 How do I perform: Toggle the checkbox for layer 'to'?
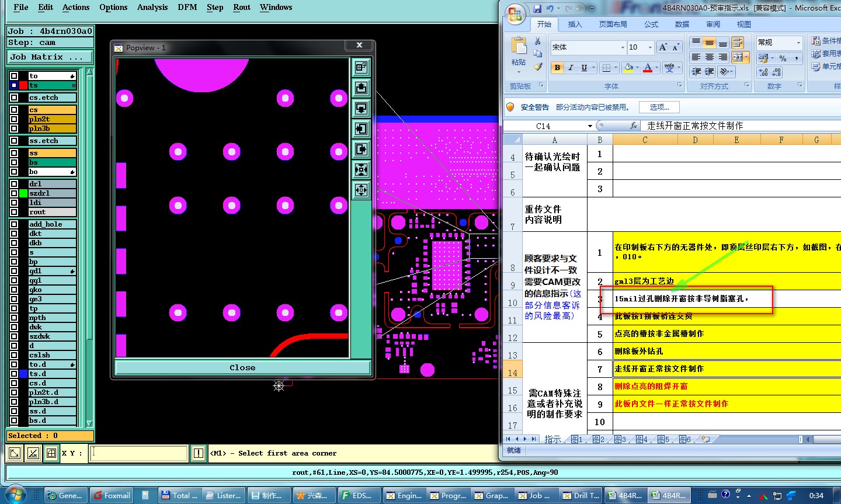(14, 76)
